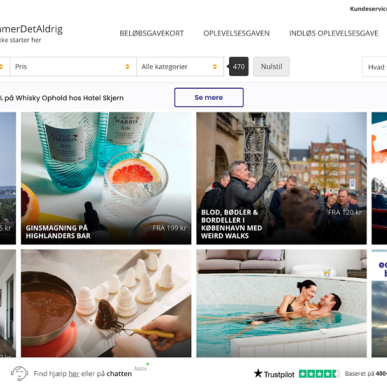The height and width of the screenshot is (387, 387).
Task: Open the BELØBSGAVEKORT menu item
Action: pos(152,33)
